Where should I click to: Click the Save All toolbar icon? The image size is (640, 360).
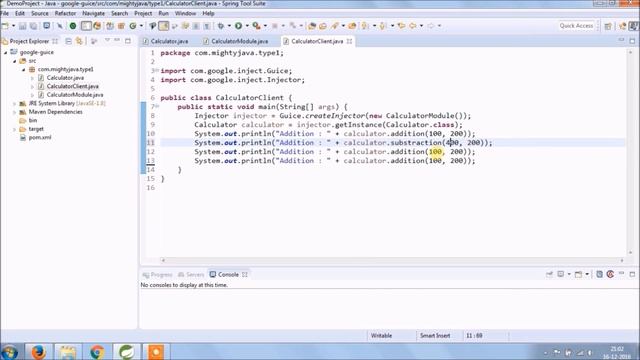[33, 26]
